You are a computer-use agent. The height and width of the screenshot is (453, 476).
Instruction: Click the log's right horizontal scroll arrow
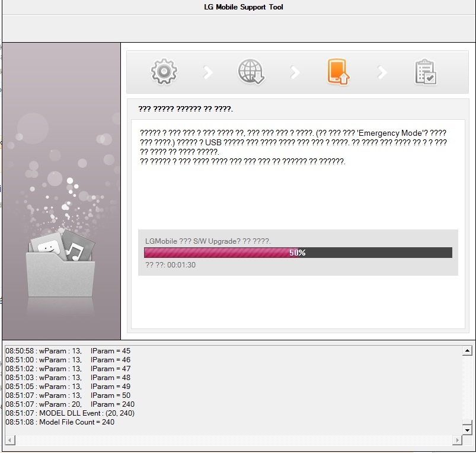tap(456, 441)
